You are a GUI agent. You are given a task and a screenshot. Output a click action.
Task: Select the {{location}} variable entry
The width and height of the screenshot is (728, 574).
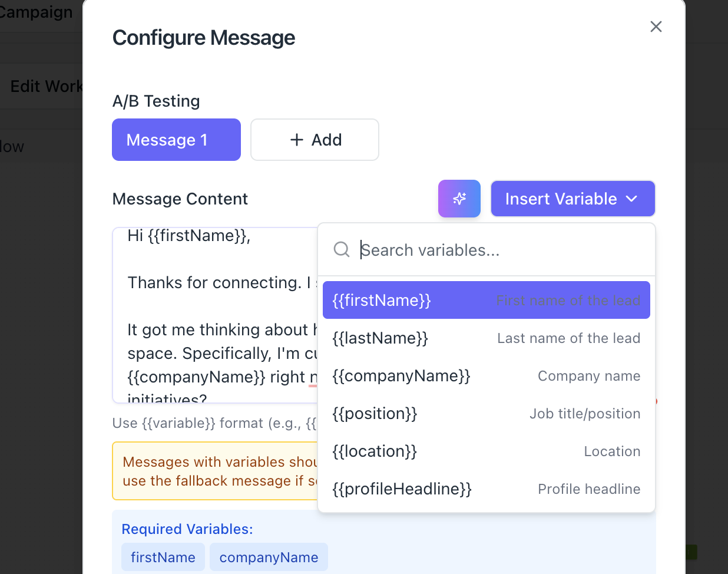[486, 451]
